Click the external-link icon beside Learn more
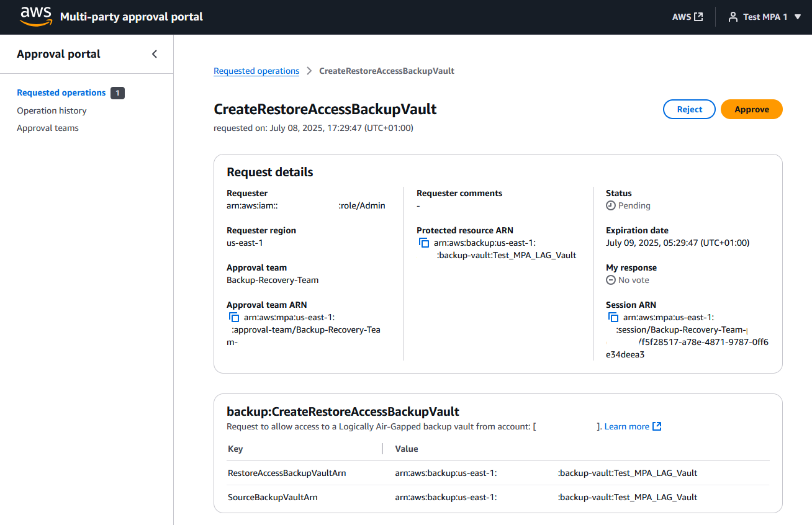This screenshot has height=525, width=812. pos(657,426)
